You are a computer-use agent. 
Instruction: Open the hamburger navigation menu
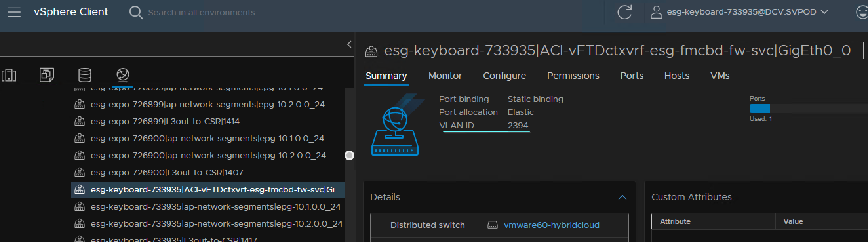[14, 12]
